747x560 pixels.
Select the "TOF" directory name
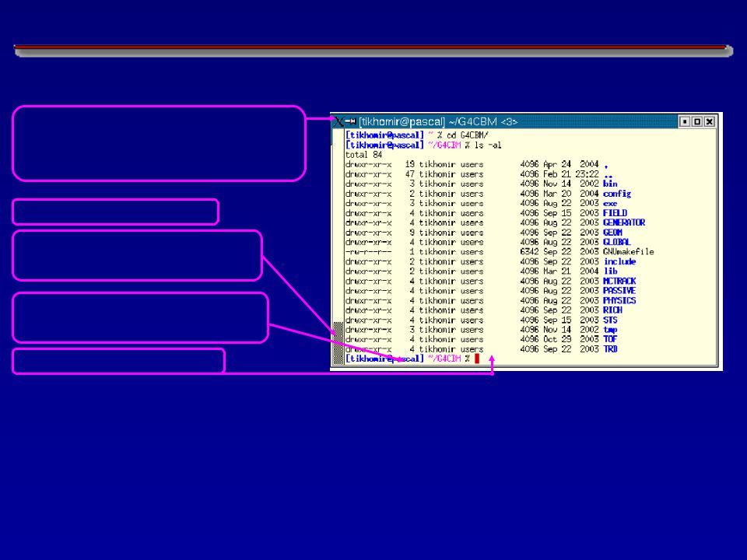pyautogui.click(x=610, y=339)
